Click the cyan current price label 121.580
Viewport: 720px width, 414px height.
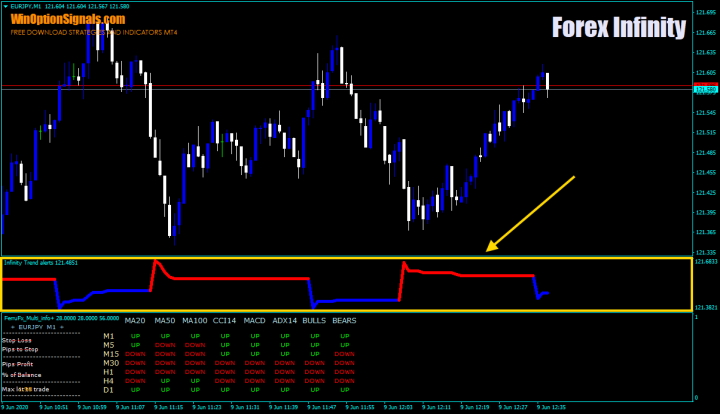click(x=706, y=90)
